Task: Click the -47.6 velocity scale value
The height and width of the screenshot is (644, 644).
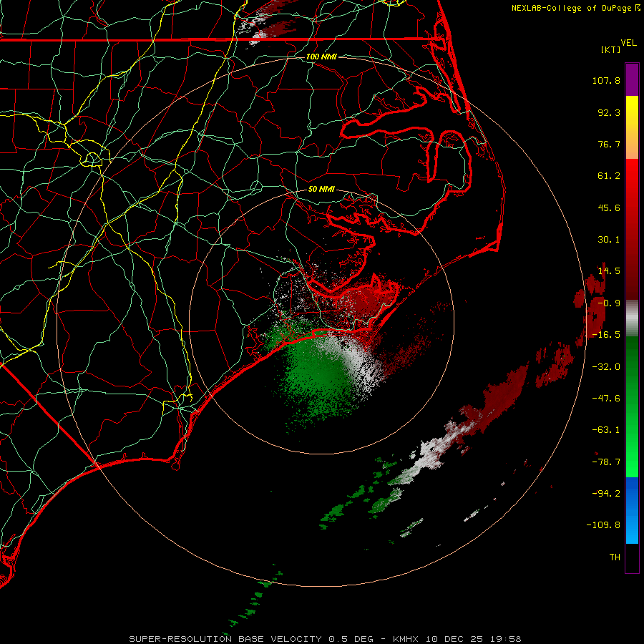Action: coord(606,399)
